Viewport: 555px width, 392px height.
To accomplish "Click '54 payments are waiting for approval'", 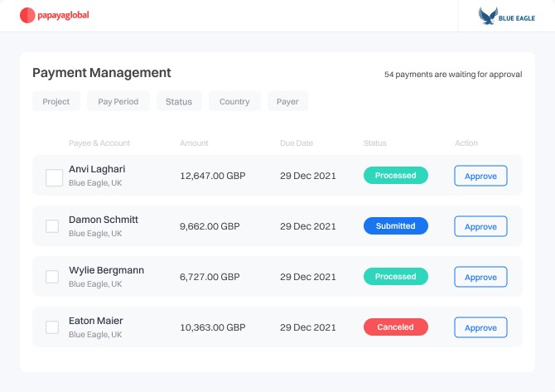I will 453,75.
